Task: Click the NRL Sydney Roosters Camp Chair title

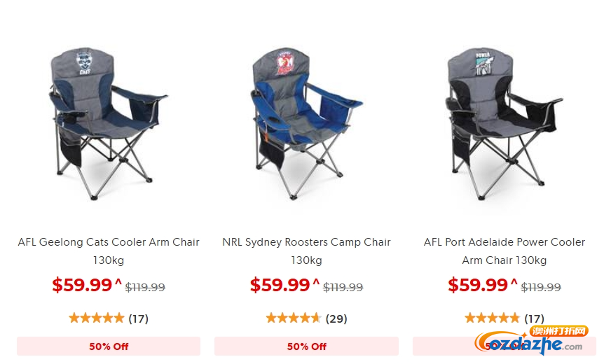Action: pyautogui.click(x=306, y=251)
